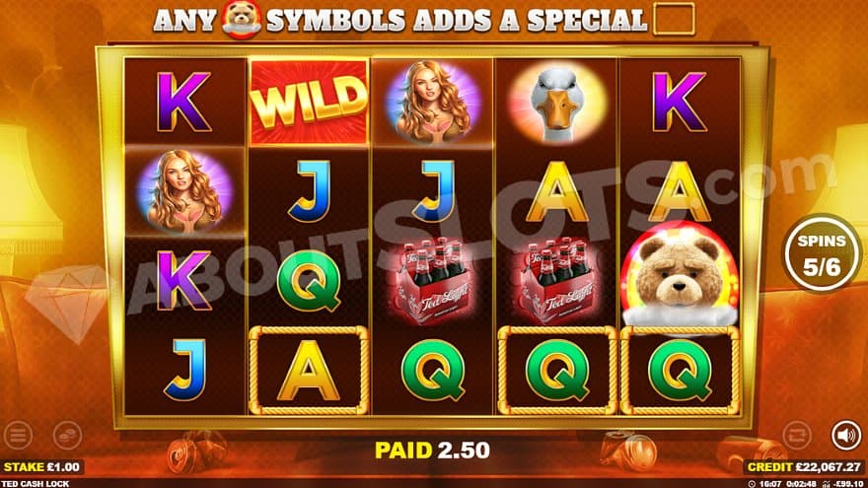Mute the game with speaker icon

tap(846, 435)
